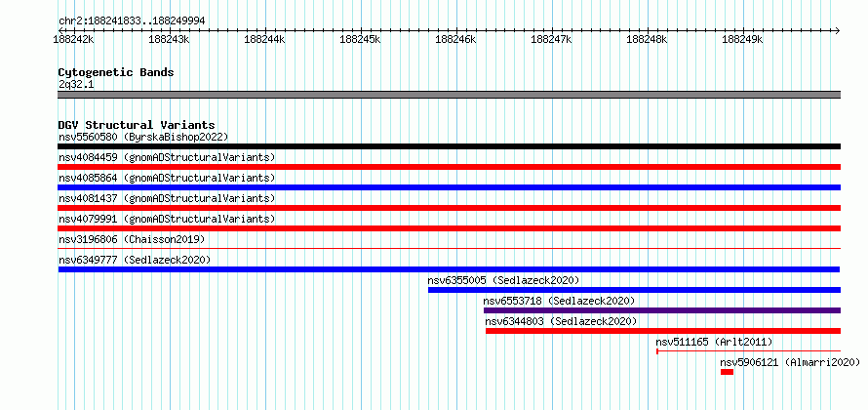The width and height of the screenshot is (868, 410).
Task: Click the nsv5560580 (ByrskaBishop2022) label
Action: click(x=143, y=137)
